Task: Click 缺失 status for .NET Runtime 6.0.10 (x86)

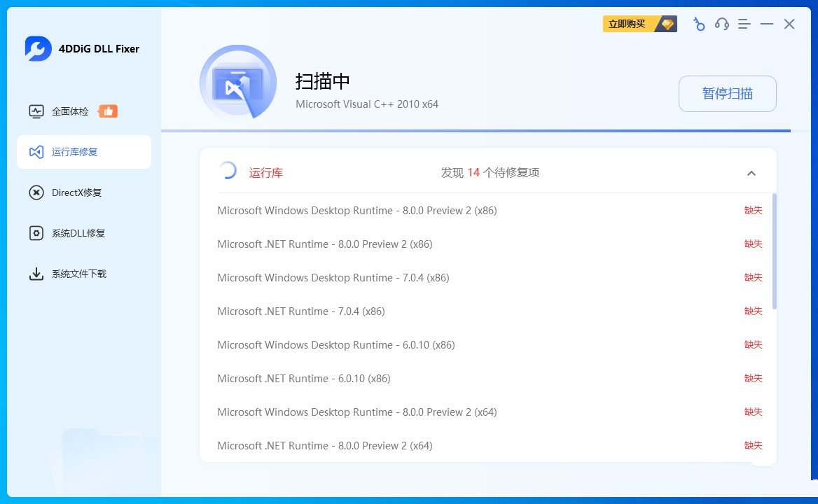Action: pos(754,378)
